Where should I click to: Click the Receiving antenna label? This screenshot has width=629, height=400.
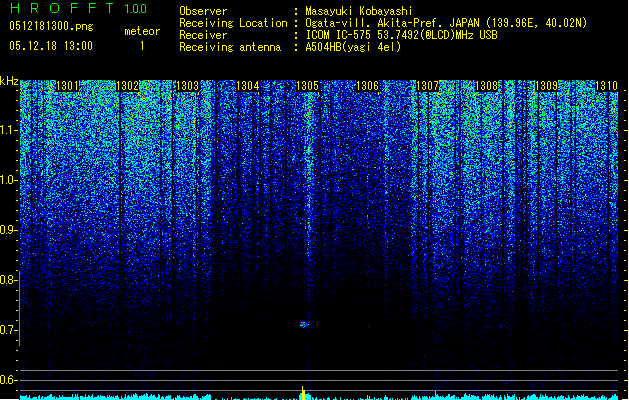(230, 47)
